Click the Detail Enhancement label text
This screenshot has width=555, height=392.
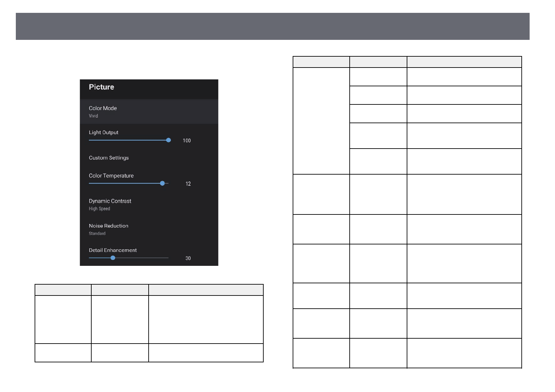[x=113, y=250]
